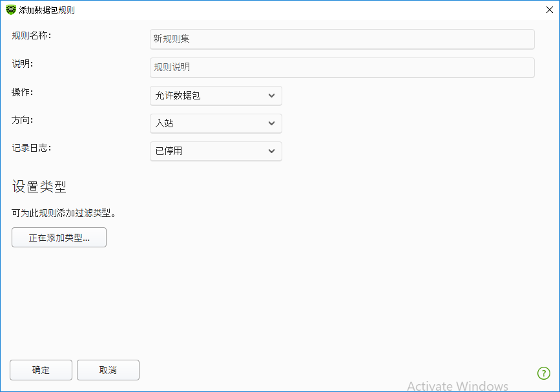Click the chevron arrow on 已停用 dropdown
This screenshot has width=560, height=392.
point(271,151)
